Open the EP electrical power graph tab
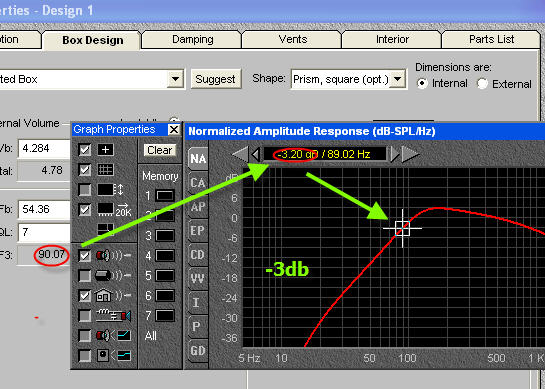The height and width of the screenshot is (389, 545). [198, 230]
